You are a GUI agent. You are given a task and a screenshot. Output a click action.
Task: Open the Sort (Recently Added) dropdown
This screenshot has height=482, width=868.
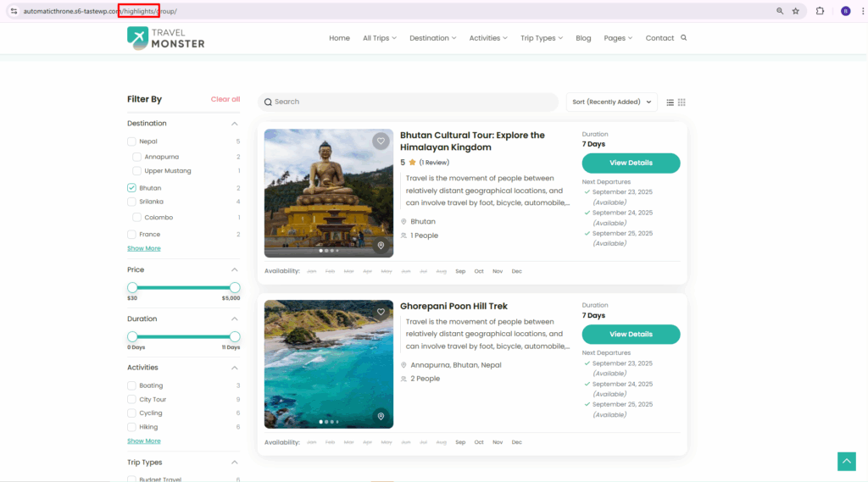pos(611,102)
